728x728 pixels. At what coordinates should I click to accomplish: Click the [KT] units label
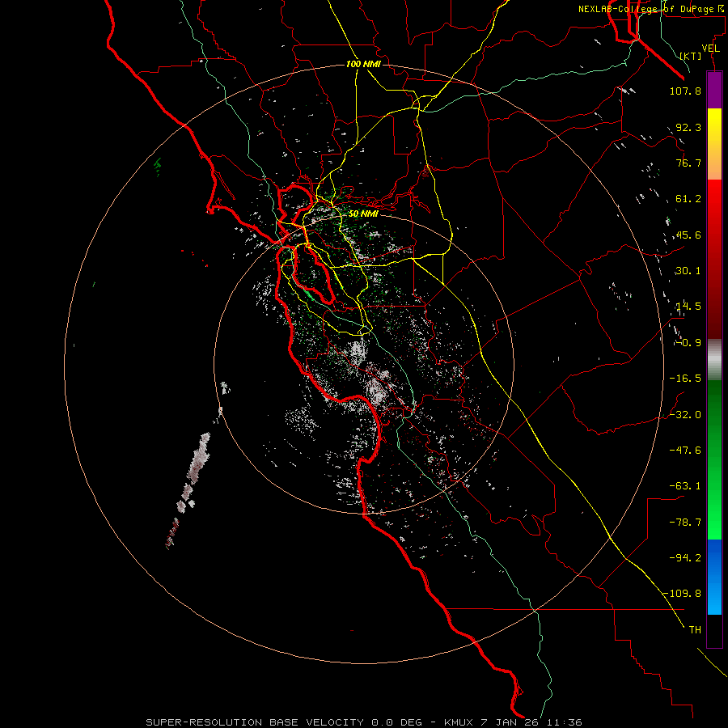click(x=691, y=56)
